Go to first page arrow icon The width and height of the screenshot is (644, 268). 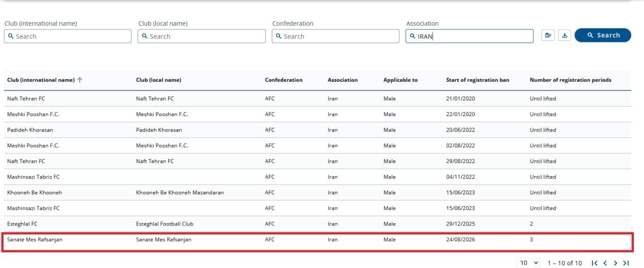click(595, 263)
